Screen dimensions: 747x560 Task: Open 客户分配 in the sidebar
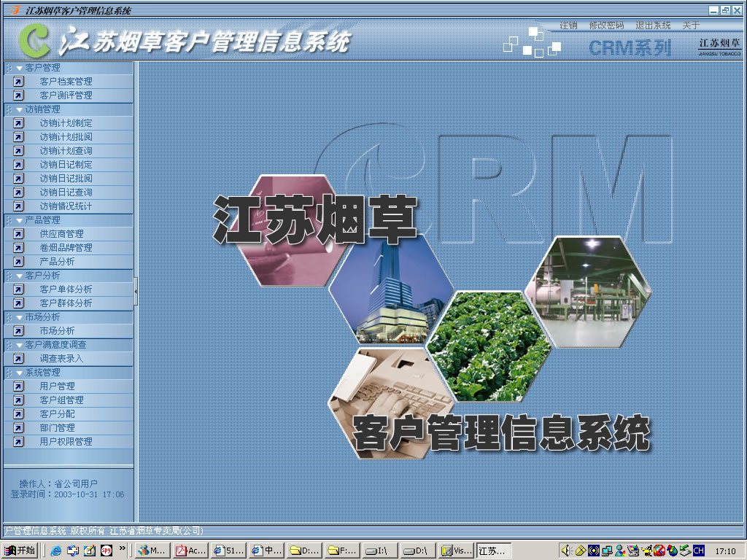pyautogui.click(x=57, y=414)
